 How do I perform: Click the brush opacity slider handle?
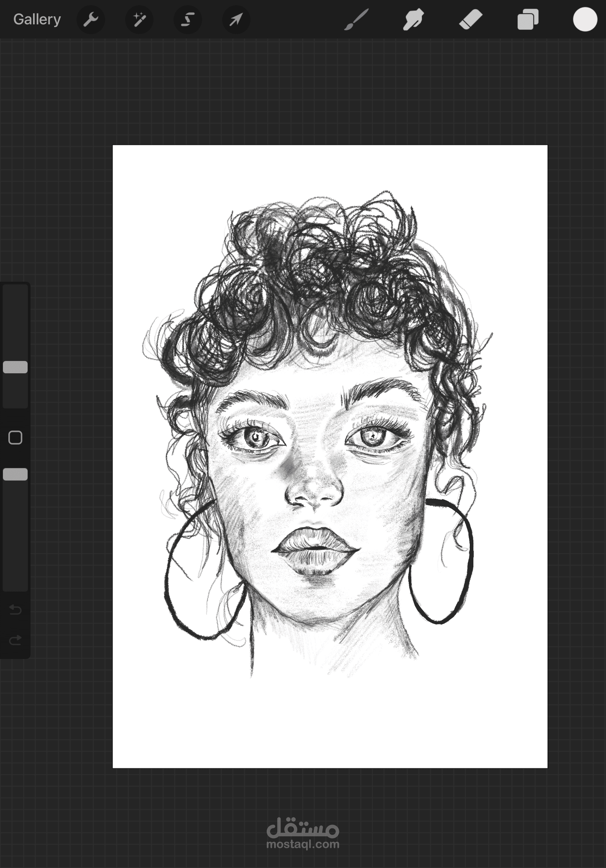point(15,474)
